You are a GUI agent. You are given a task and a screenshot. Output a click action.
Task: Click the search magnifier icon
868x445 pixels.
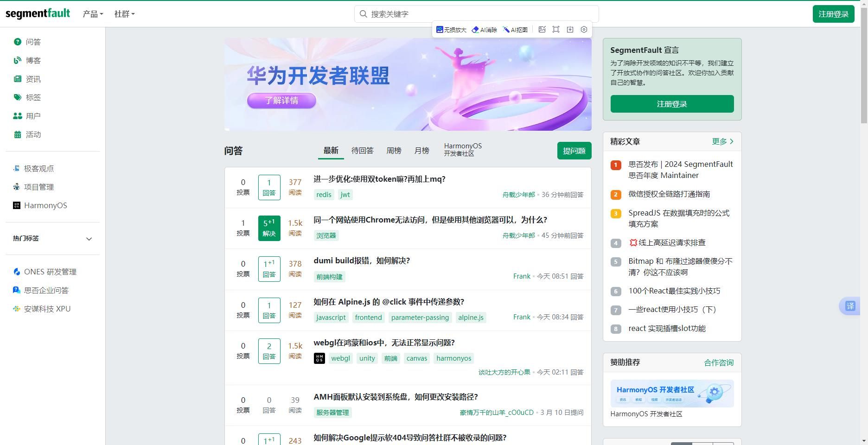pyautogui.click(x=364, y=14)
